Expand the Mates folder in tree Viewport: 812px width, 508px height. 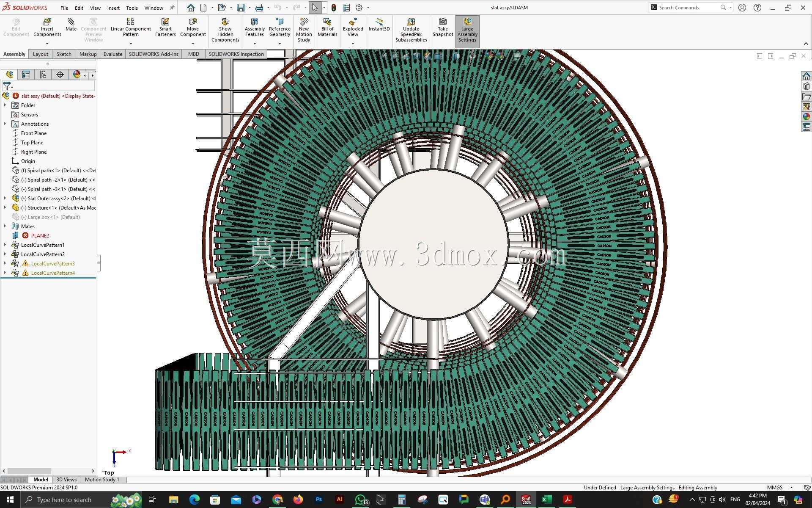pyautogui.click(x=5, y=226)
